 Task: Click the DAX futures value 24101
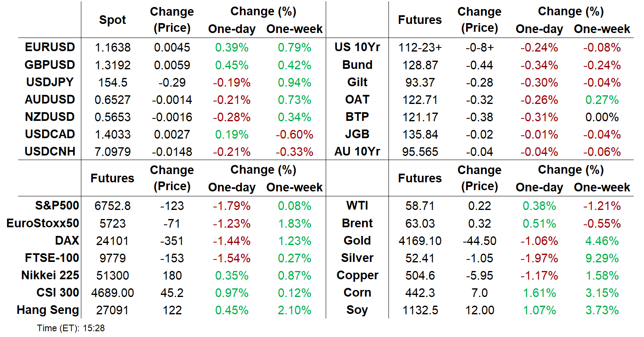point(112,241)
